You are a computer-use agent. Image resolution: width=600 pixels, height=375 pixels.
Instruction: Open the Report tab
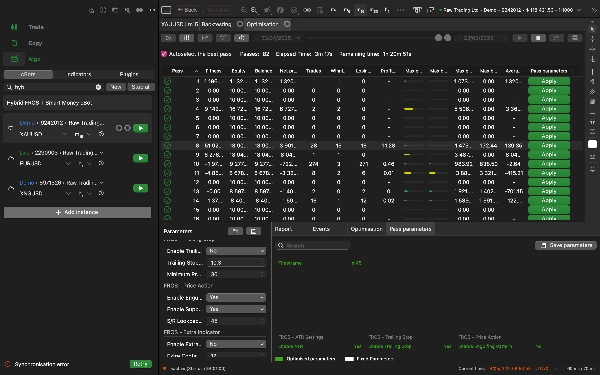[284, 229]
